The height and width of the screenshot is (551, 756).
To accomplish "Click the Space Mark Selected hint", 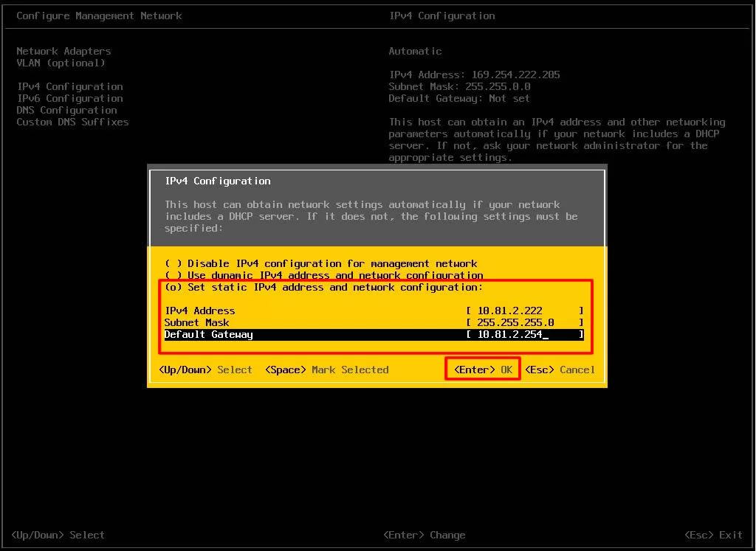I will click(326, 370).
